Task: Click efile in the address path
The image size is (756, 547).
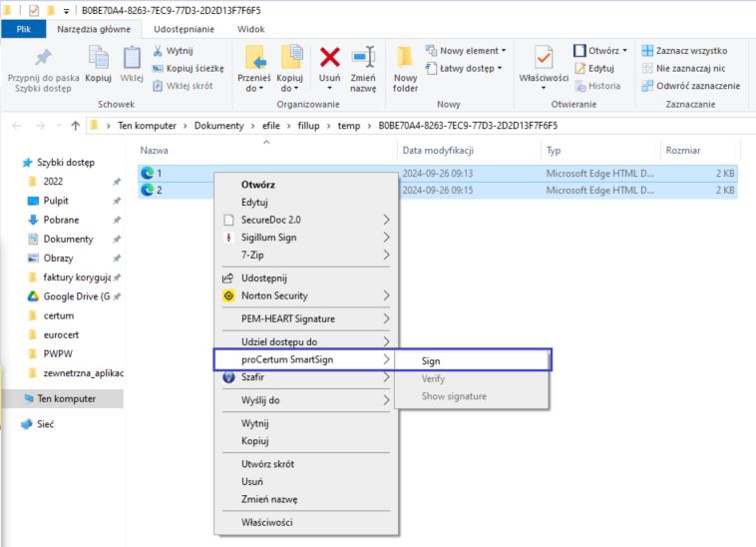Action: (x=271, y=126)
